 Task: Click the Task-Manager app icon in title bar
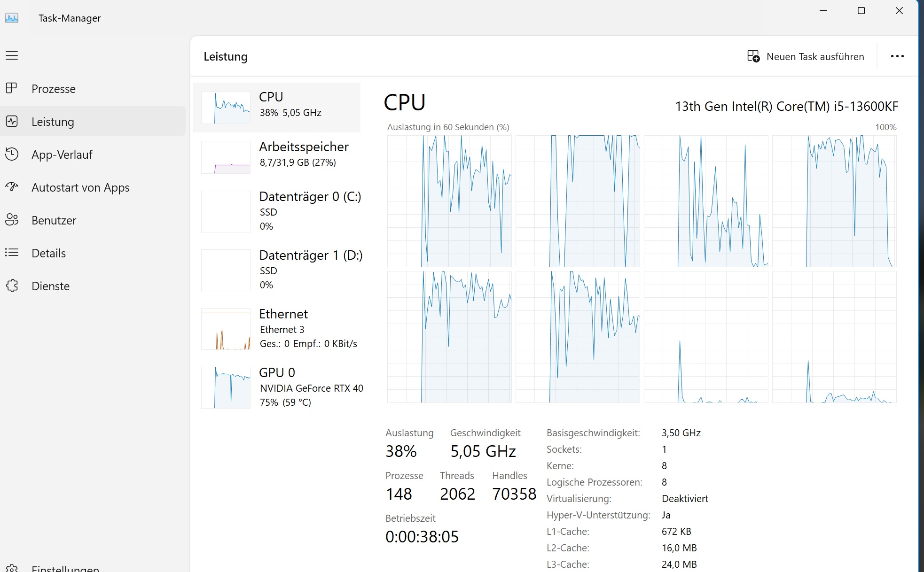[12, 18]
